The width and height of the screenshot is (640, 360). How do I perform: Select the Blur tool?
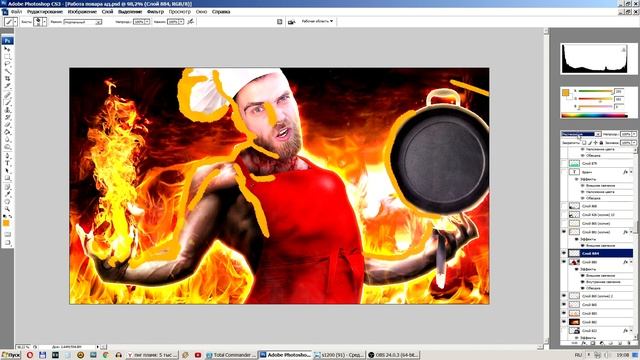(7, 139)
